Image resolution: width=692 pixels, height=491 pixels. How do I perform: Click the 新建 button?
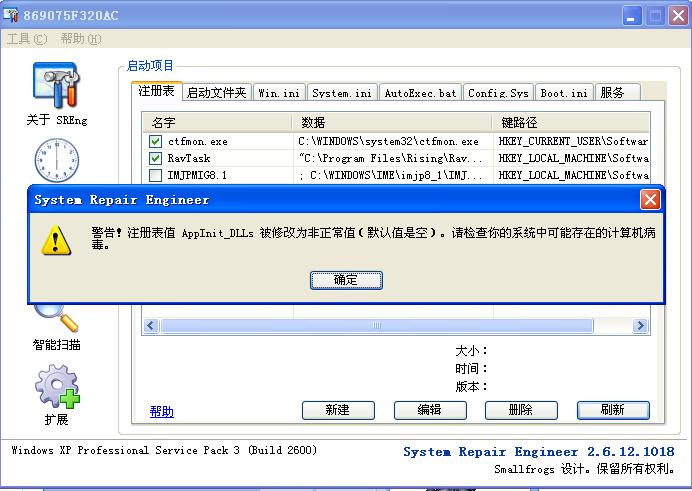click(338, 410)
